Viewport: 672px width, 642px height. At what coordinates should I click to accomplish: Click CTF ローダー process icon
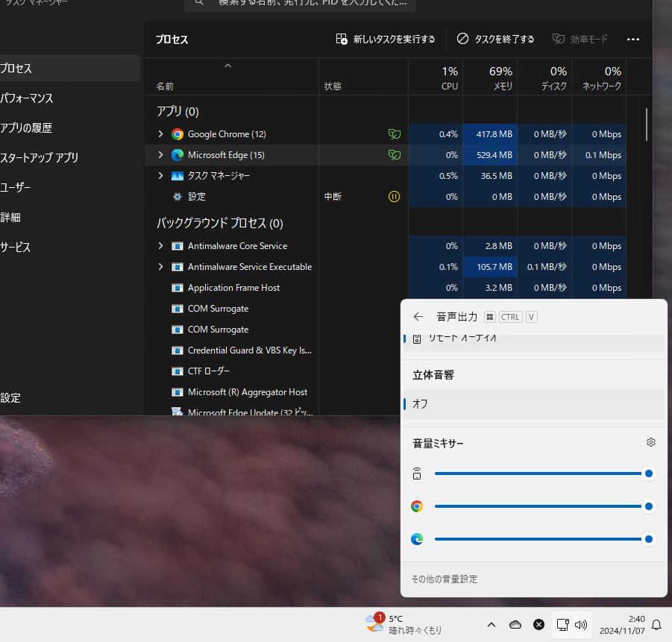[177, 371]
